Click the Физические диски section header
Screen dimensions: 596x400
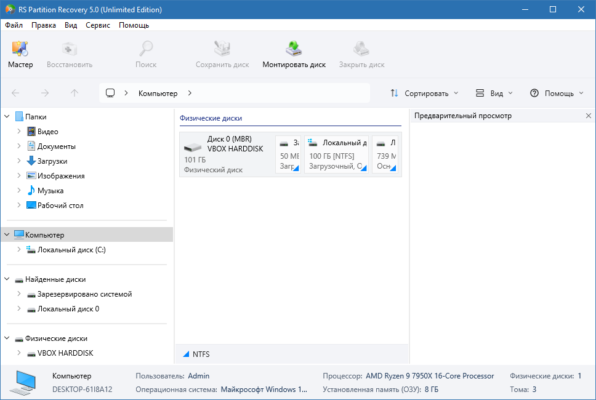tap(211, 118)
